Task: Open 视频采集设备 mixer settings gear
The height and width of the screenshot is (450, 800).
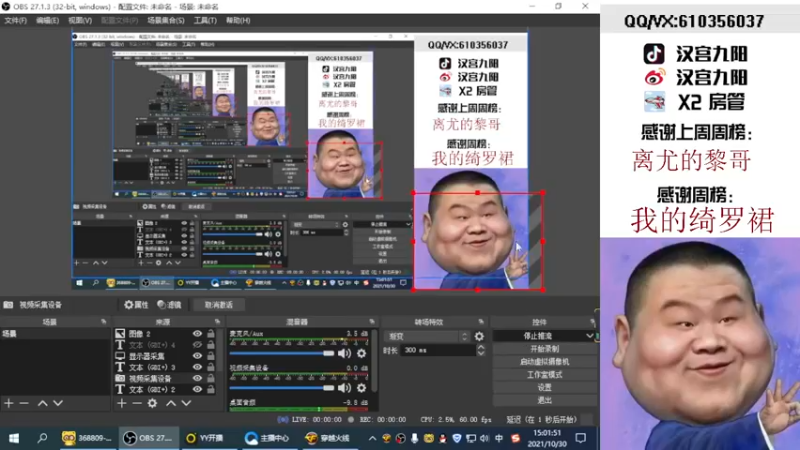Action: 361,388
